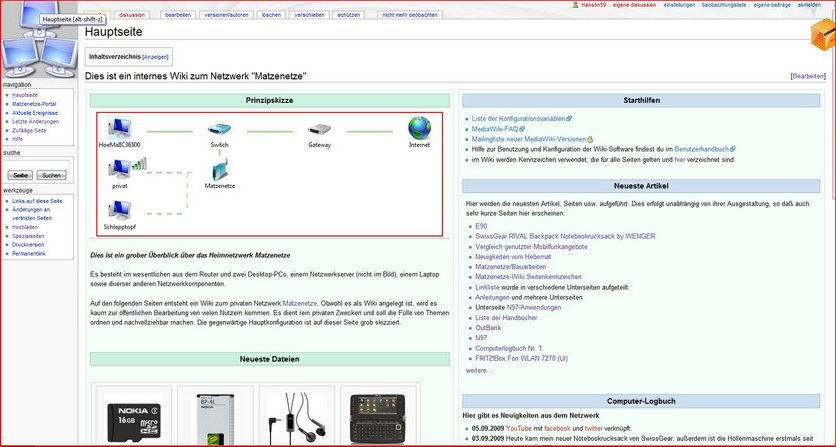Click the Matzenetze wireless router icon
Image resolution: width=836 pixels, height=447 pixels.
[220, 169]
